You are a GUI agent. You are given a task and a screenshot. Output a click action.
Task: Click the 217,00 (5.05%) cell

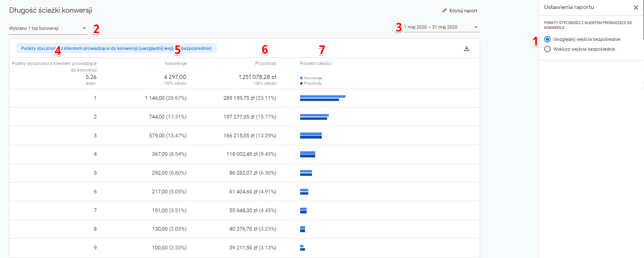pos(169,192)
